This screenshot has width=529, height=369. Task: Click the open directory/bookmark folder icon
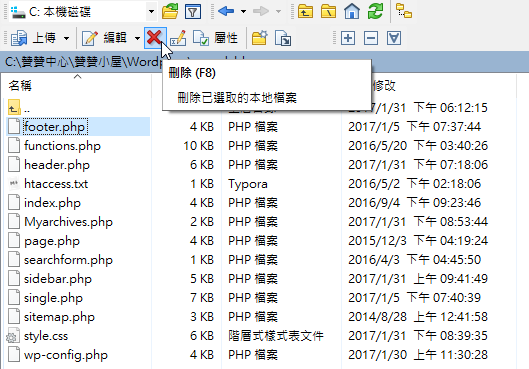(x=170, y=11)
